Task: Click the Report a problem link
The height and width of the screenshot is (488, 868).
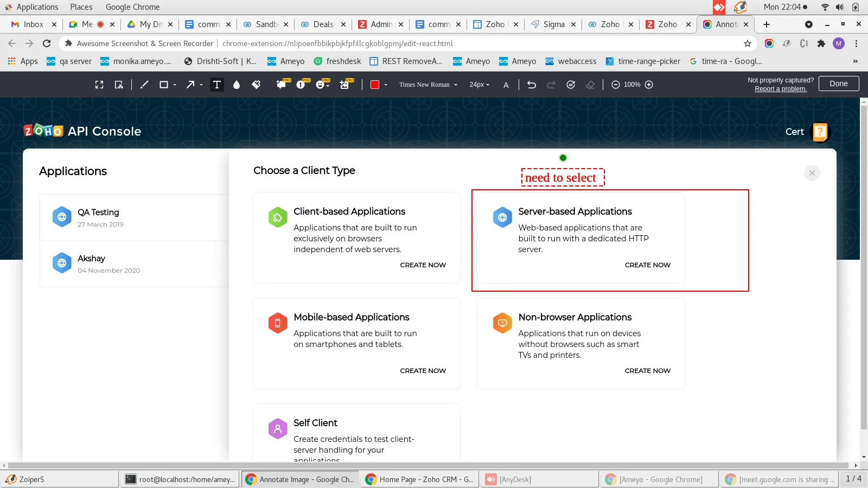Action: coord(781,89)
